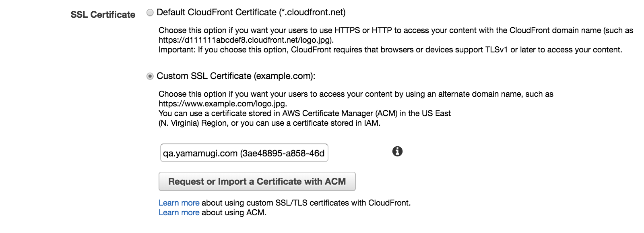
Task: Click the 'Custom SSL Certificate (example.com):' label
Action: (236, 76)
